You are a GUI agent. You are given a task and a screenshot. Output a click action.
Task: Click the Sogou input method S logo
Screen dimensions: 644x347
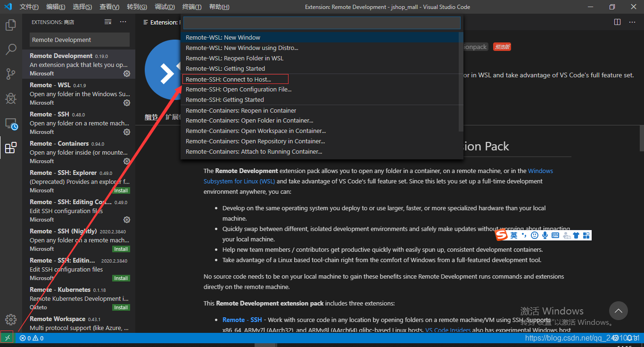502,235
